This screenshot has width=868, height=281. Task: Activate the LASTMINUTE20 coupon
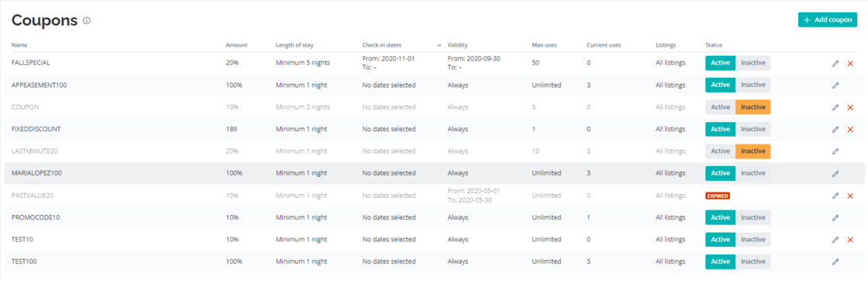point(720,151)
